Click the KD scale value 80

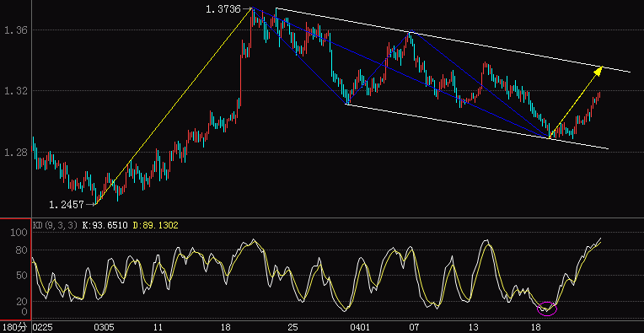pyautogui.click(x=22, y=250)
